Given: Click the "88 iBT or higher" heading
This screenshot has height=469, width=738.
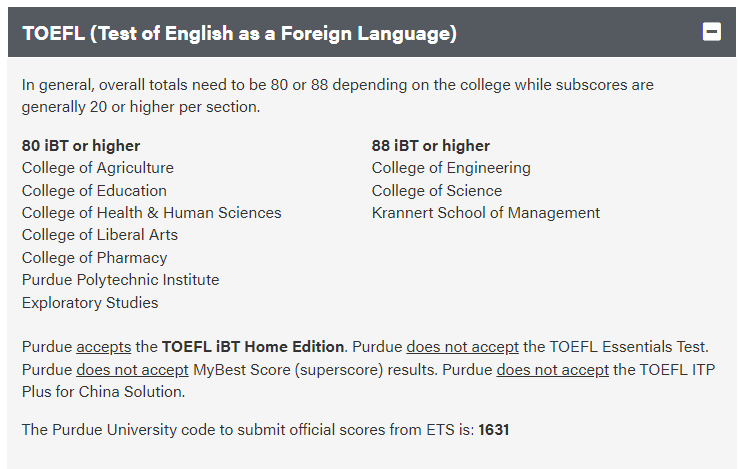Looking at the screenshot, I should coord(431,146).
